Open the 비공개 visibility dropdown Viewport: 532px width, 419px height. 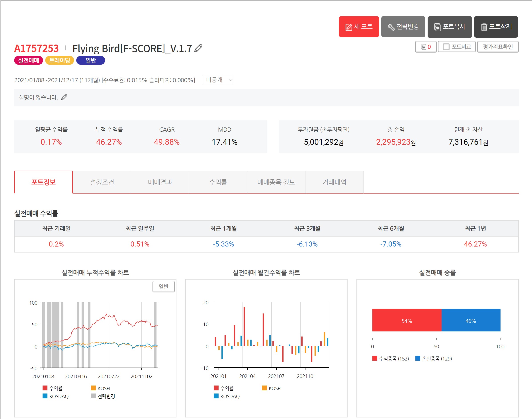click(x=218, y=80)
